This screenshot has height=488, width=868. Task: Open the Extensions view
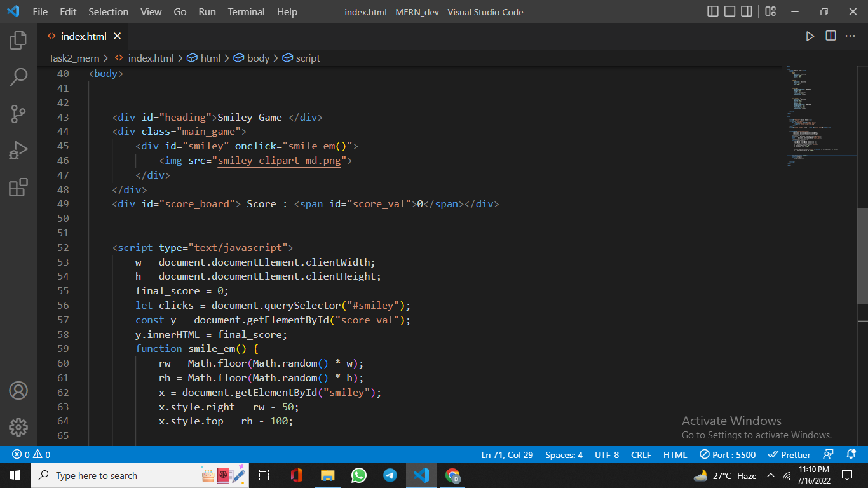click(18, 188)
